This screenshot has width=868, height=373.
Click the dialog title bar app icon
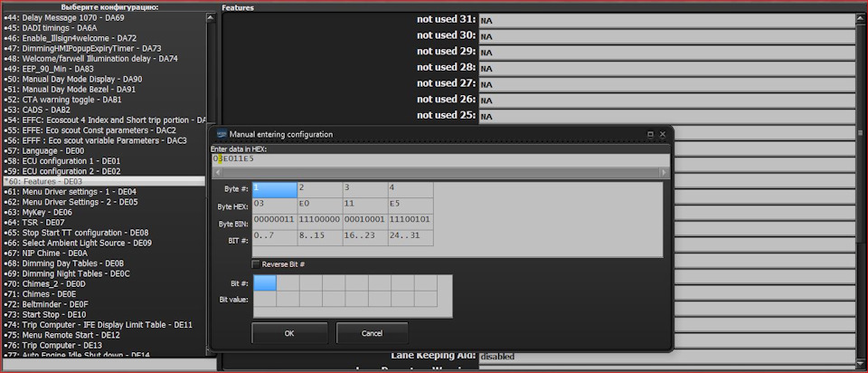pos(222,134)
